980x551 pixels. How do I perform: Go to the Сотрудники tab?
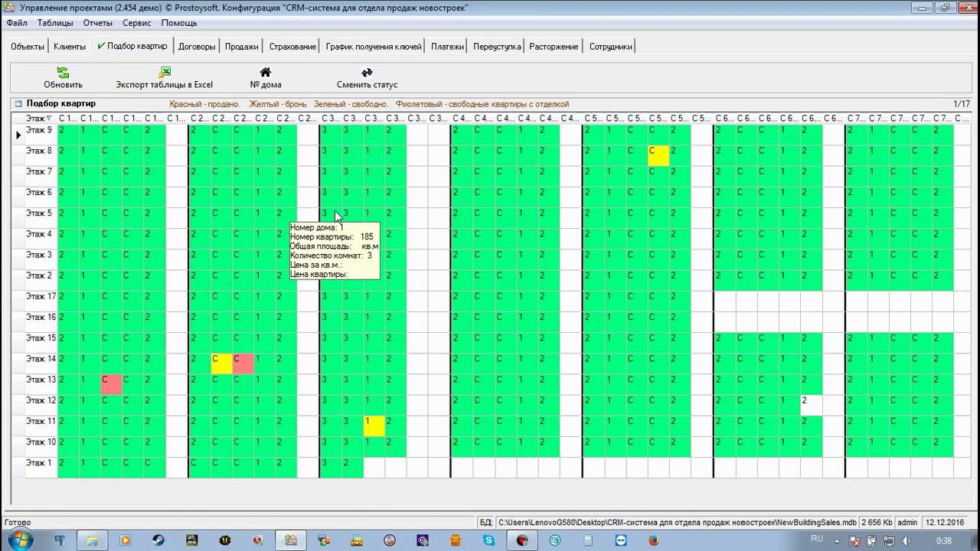click(x=611, y=47)
